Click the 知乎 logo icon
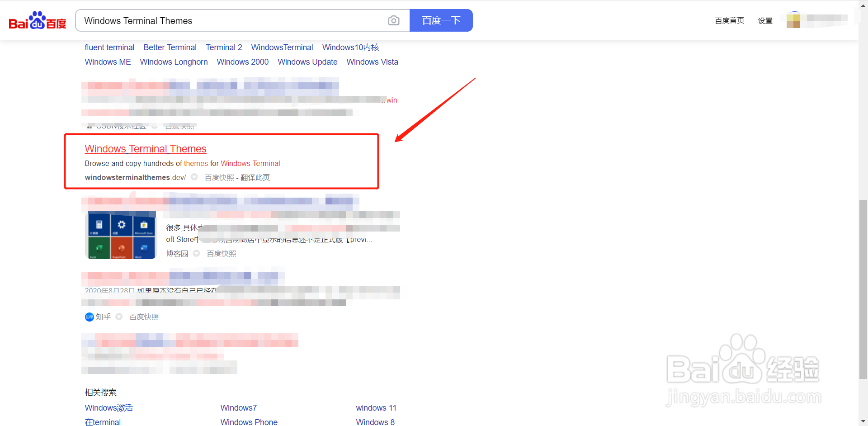Image resolution: width=868 pixels, height=426 pixels. click(90, 317)
